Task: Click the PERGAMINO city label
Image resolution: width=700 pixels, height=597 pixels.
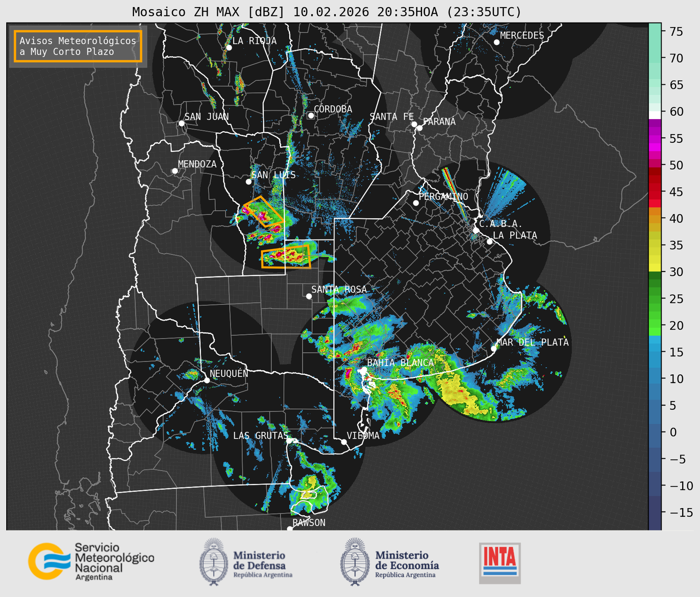Action: click(444, 196)
